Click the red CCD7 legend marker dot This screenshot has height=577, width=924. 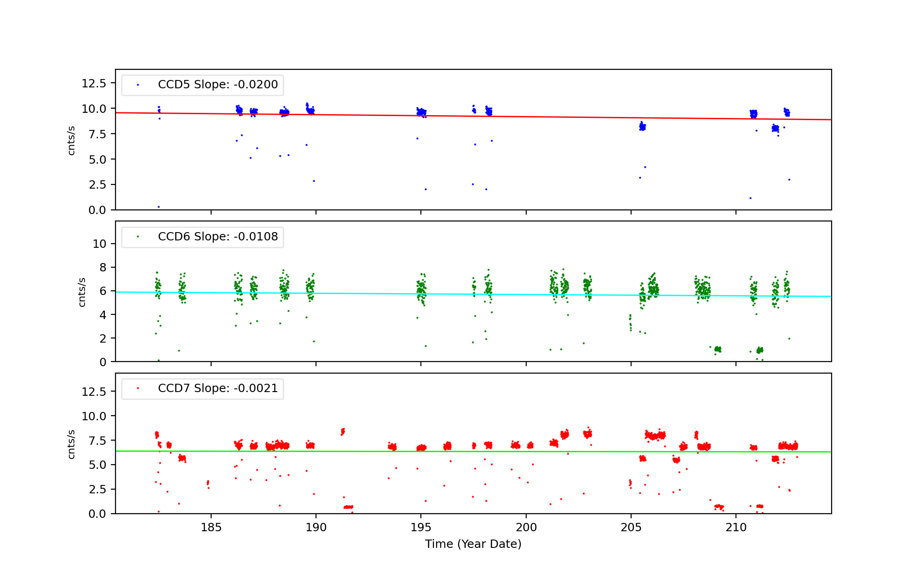click(138, 388)
